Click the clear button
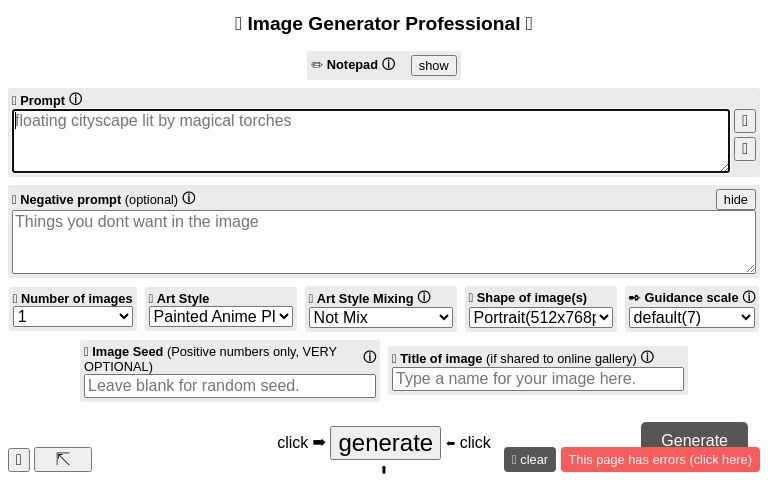The width and height of the screenshot is (768, 480). (529, 460)
